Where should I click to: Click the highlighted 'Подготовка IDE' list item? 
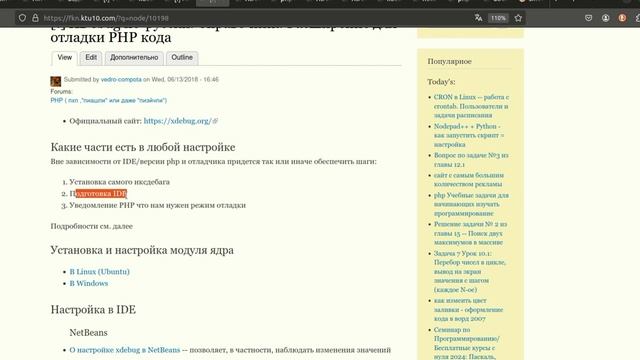(x=98, y=193)
